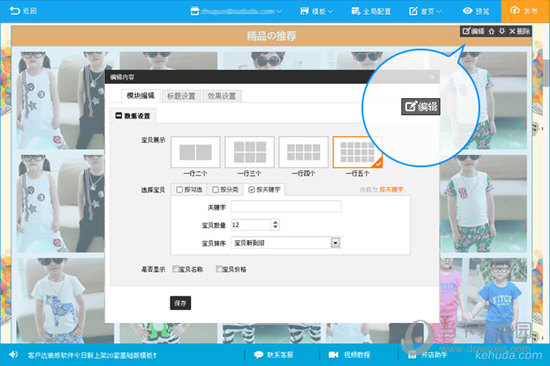The image size is (550, 366).
Task: Preview the shop with the 预览 eye icon
Action: pyautogui.click(x=476, y=11)
